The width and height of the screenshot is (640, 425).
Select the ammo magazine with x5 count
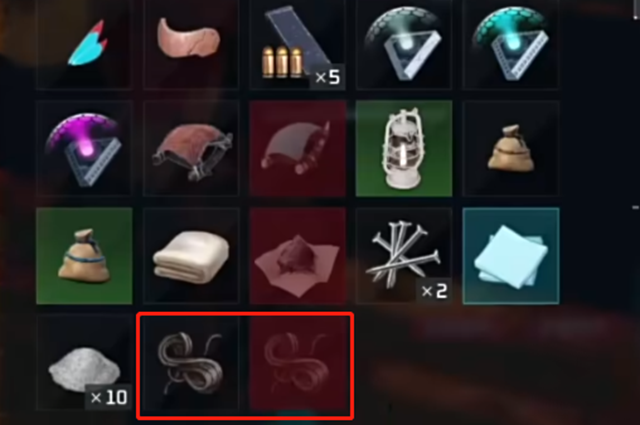(x=298, y=43)
